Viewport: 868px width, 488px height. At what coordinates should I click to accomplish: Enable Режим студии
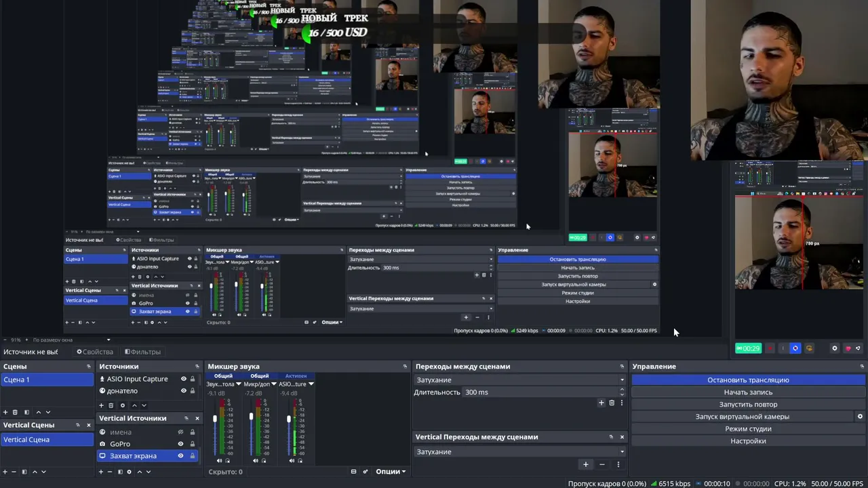tap(748, 429)
